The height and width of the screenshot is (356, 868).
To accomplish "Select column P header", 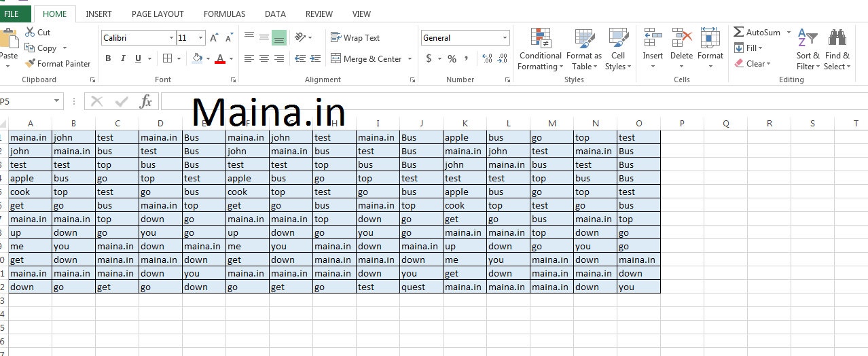I will pos(682,123).
